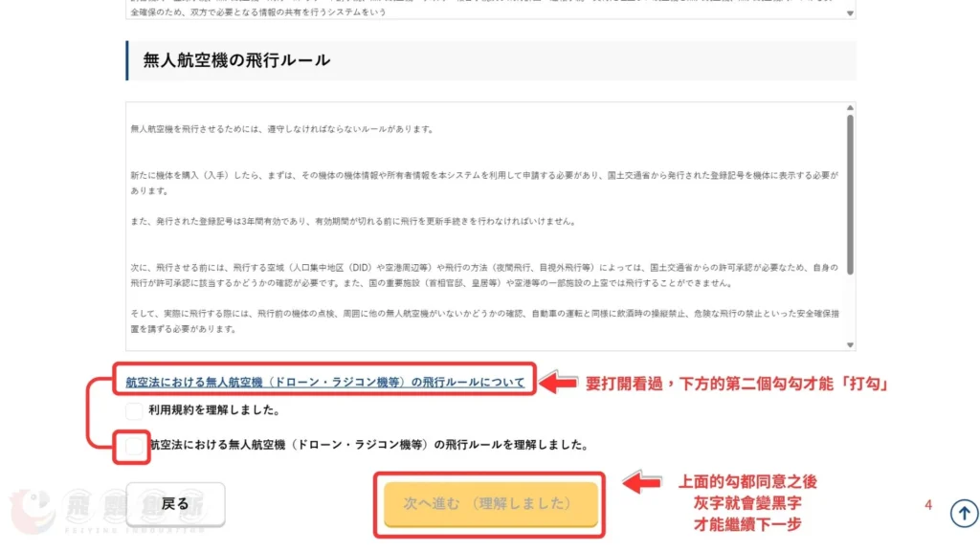
Task: Click down arrow of upper terms box scrollbar
Action: pos(850,13)
